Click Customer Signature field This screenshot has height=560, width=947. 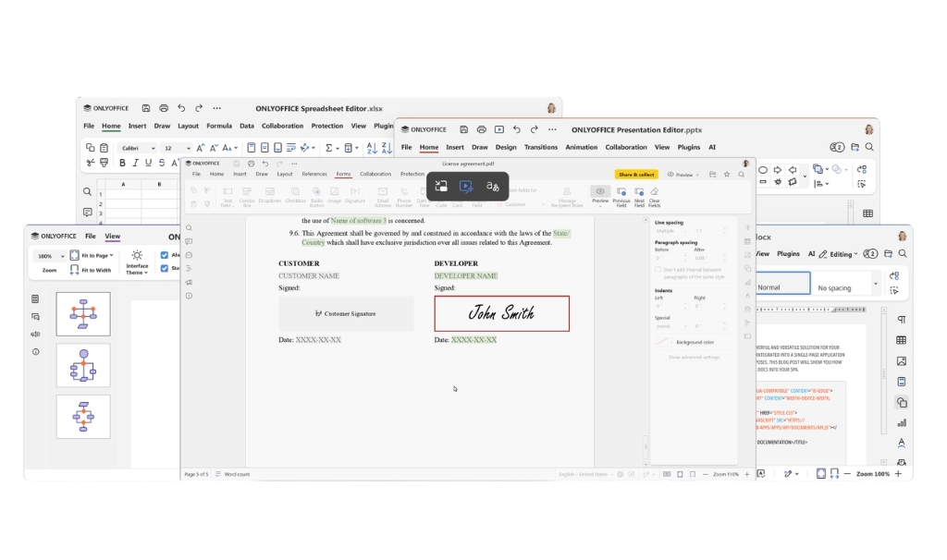pyautogui.click(x=346, y=313)
